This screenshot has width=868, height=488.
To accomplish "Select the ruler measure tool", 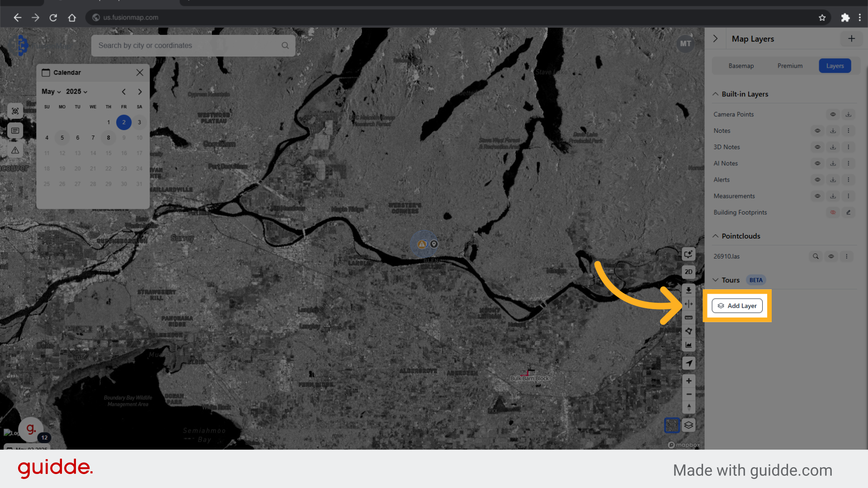I will point(689,317).
